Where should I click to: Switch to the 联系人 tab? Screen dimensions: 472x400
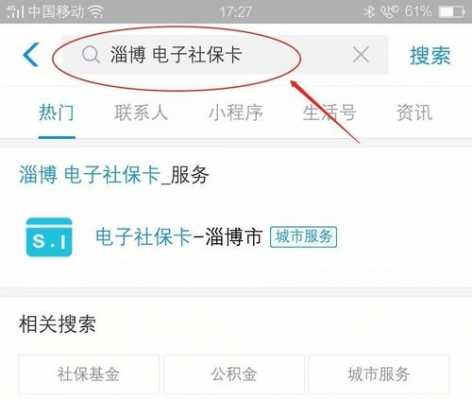point(141,112)
